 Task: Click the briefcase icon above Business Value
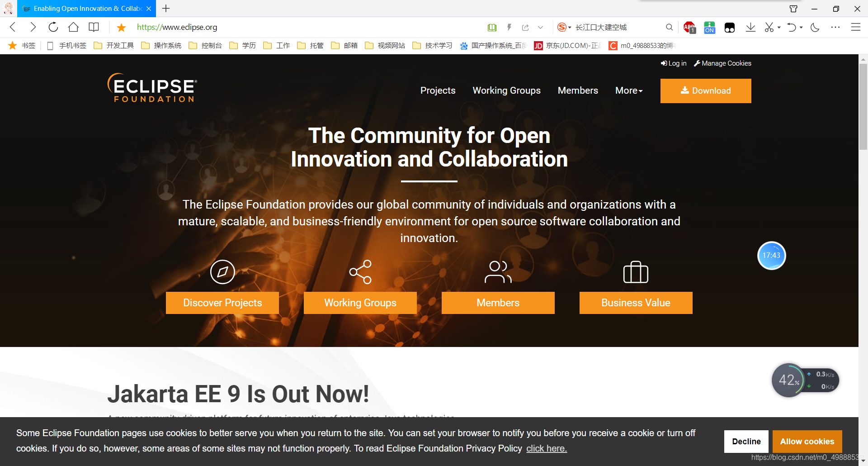636,272
